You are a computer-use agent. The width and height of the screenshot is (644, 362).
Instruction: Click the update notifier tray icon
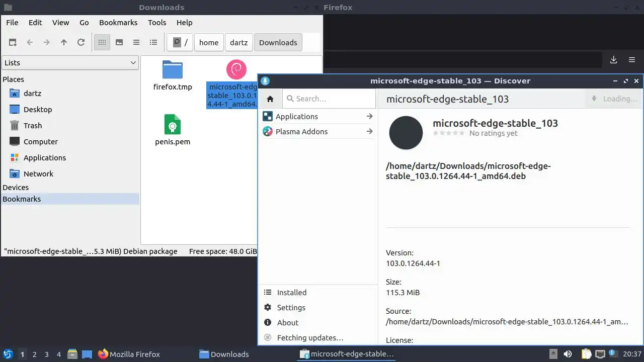(613, 354)
